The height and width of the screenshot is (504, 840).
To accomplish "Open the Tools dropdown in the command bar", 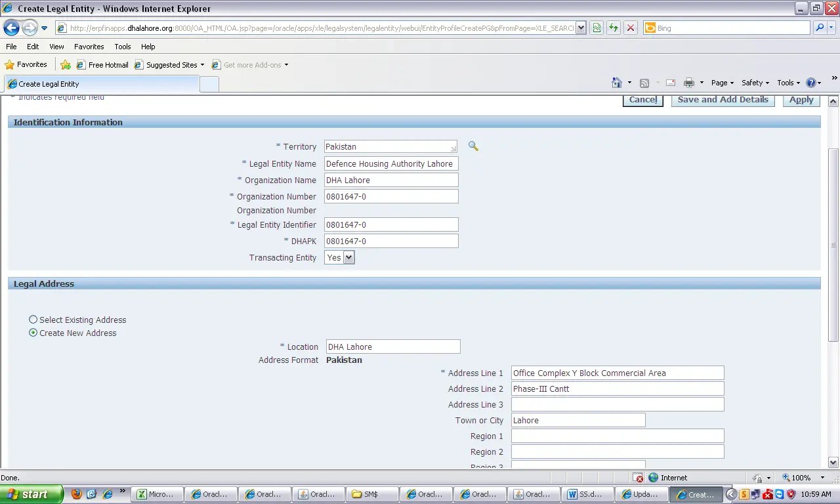I will (787, 83).
